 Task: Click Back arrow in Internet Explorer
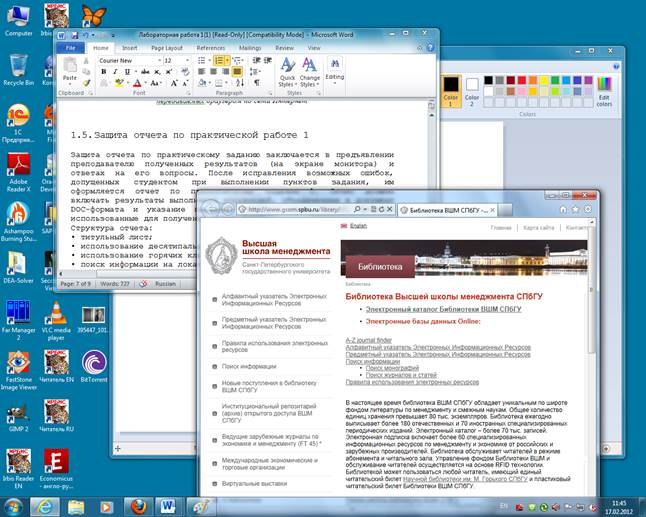point(211,208)
